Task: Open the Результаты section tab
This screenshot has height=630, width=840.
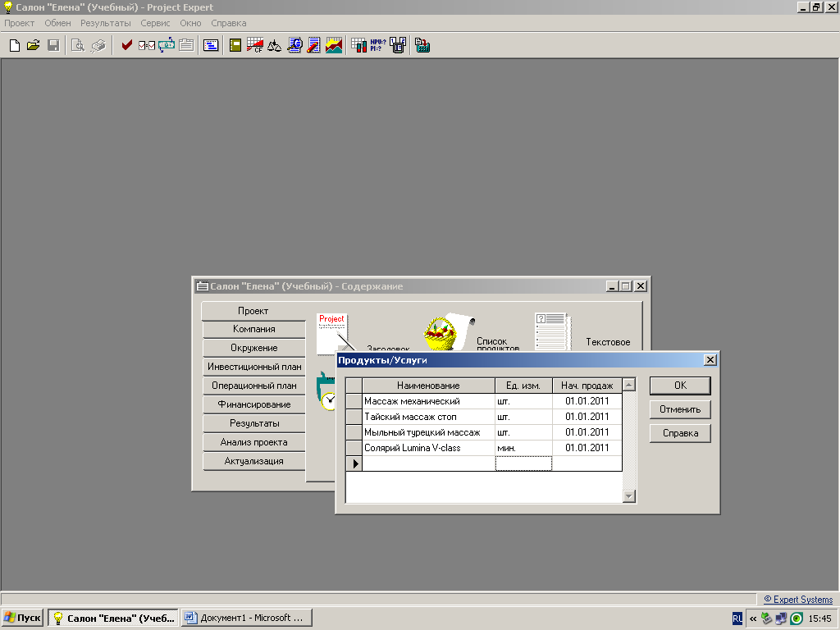Action: pyautogui.click(x=254, y=423)
